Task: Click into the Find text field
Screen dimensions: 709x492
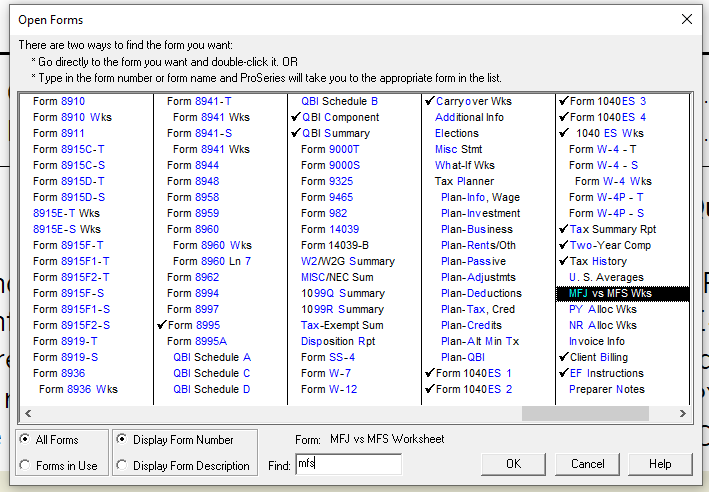Action: click(x=347, y=464)
